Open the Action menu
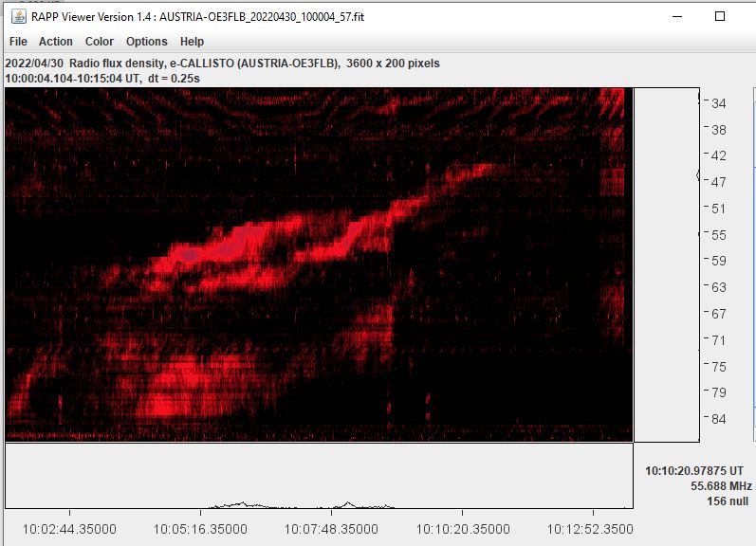This screenshot has width=756, height=546. (x=55, y=42)
